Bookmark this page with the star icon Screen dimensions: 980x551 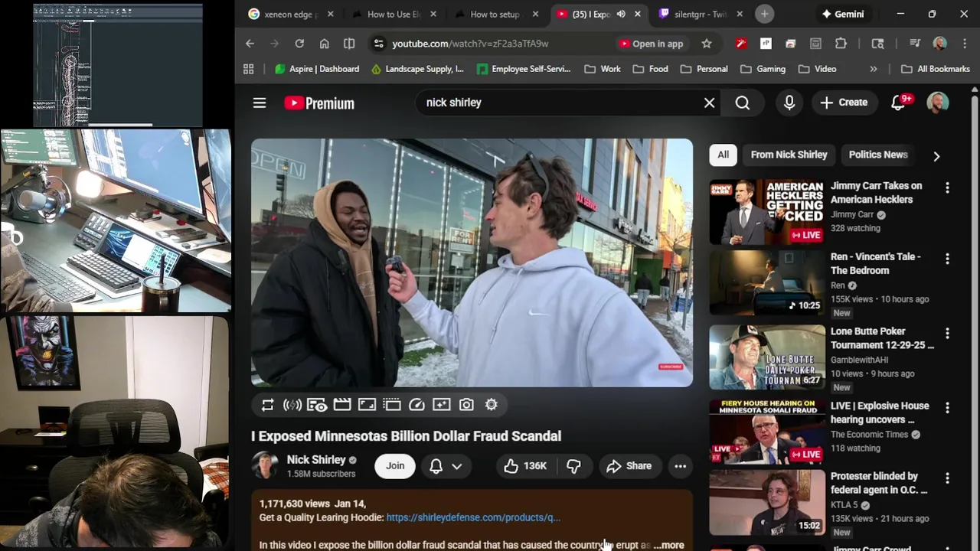707,44
